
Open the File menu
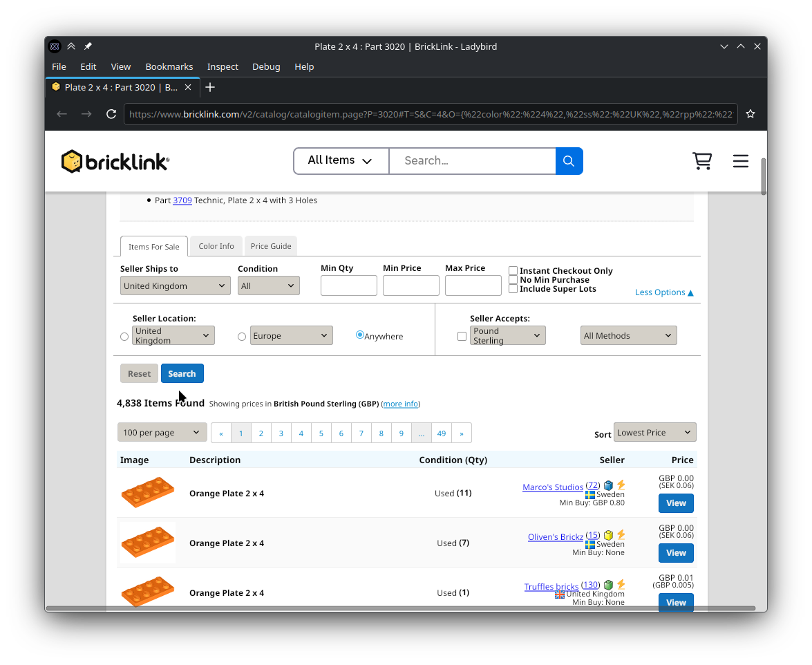[59, 66]
